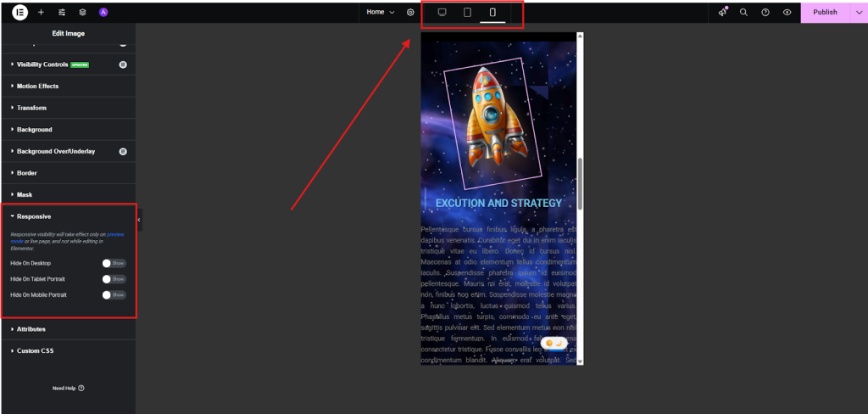This screenshot has width=868, height=414.
Task: Expand the Background Over/Underlay section
Action: coord(68,151)
